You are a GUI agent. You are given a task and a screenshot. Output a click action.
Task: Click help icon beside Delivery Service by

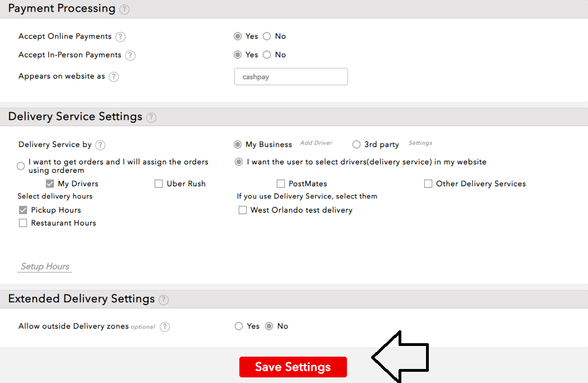click(x=100, y=145)
